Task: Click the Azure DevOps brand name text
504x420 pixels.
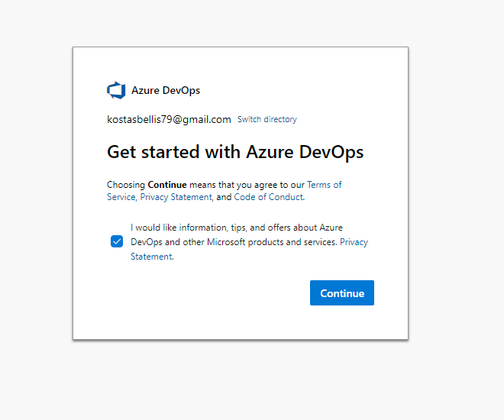Action: coord(166,90)
